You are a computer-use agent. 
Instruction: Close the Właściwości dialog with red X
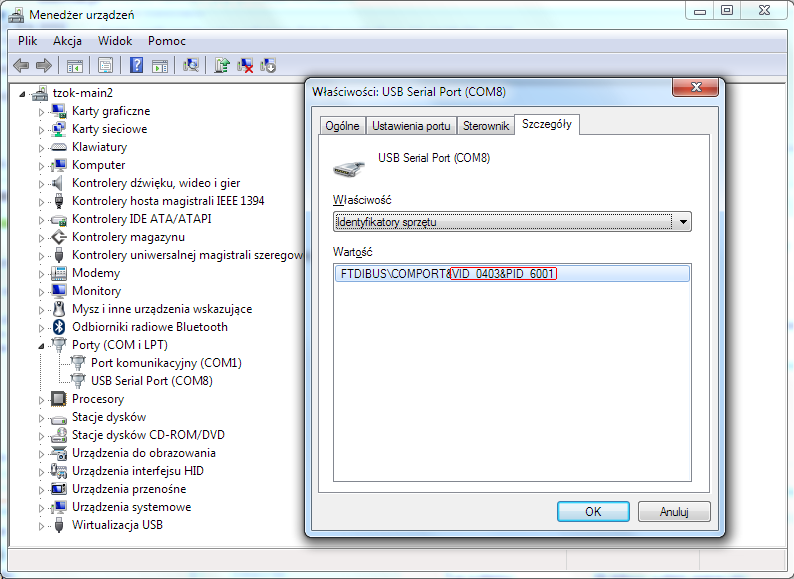point(696,87)
